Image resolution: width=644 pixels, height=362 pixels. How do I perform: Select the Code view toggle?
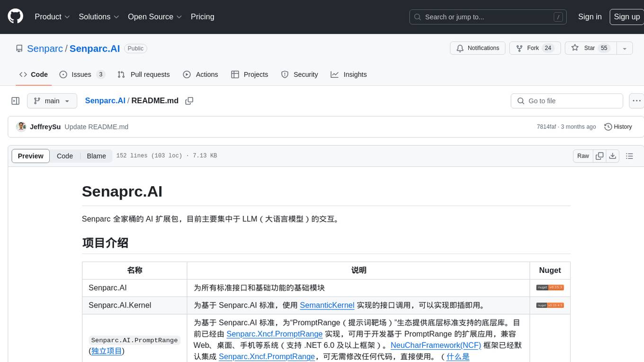click(x=65, y=156)
